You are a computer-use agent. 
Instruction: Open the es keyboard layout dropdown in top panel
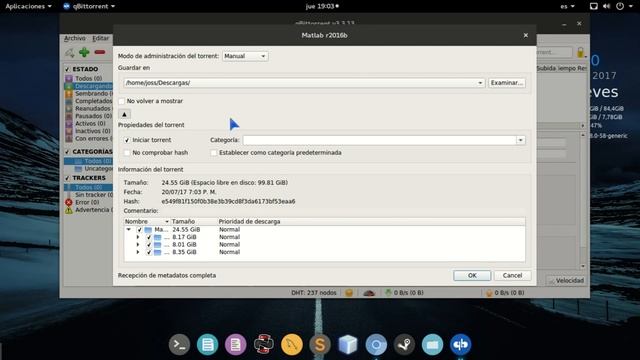pyautogui.click(x=567, y=6)
